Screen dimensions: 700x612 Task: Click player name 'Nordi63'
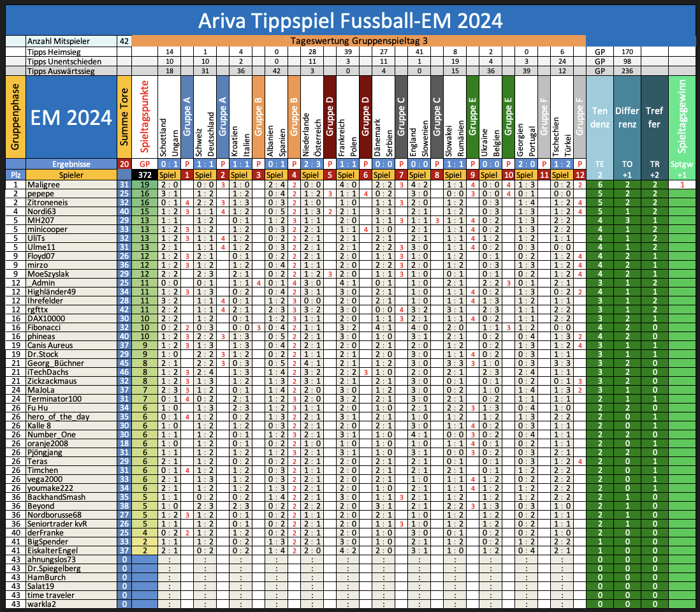point(41,211)
